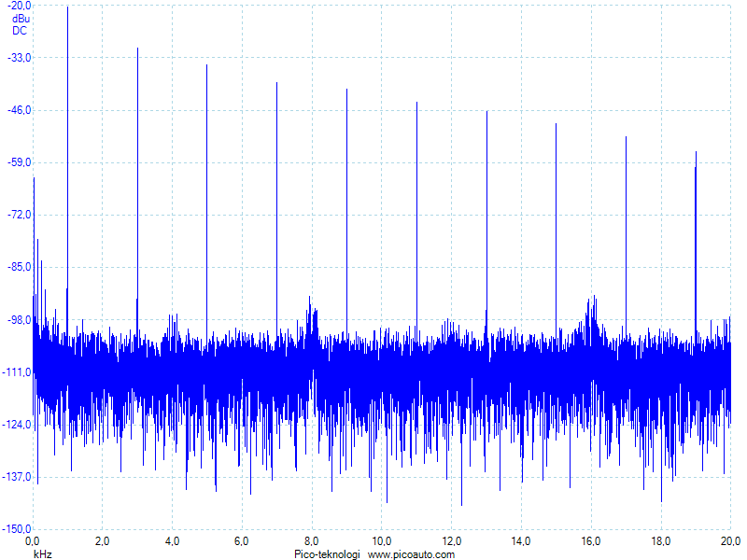
Task: Click the 3 kHz harmonic peak
Action: 137,190
